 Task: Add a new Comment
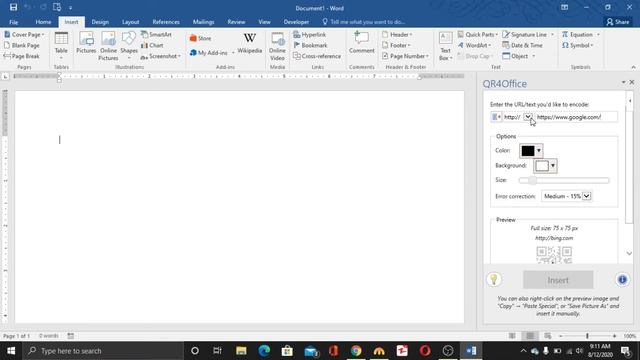[362, 43]
